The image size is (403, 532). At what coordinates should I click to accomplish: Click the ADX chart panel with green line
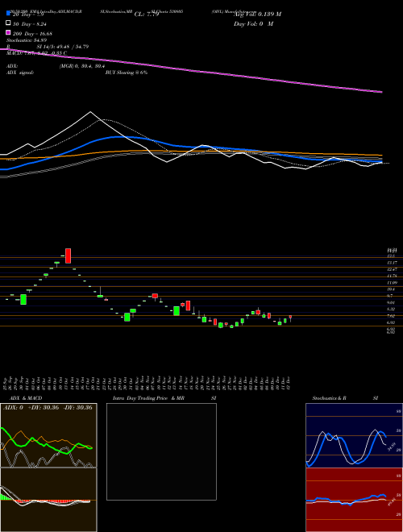tap(48, 435)
